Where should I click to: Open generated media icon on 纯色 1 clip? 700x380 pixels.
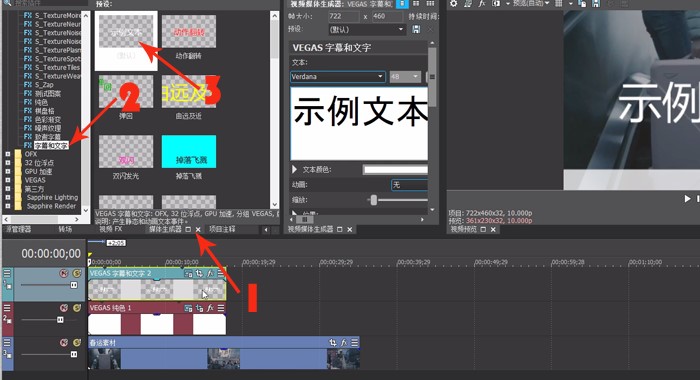coord(188,308)
